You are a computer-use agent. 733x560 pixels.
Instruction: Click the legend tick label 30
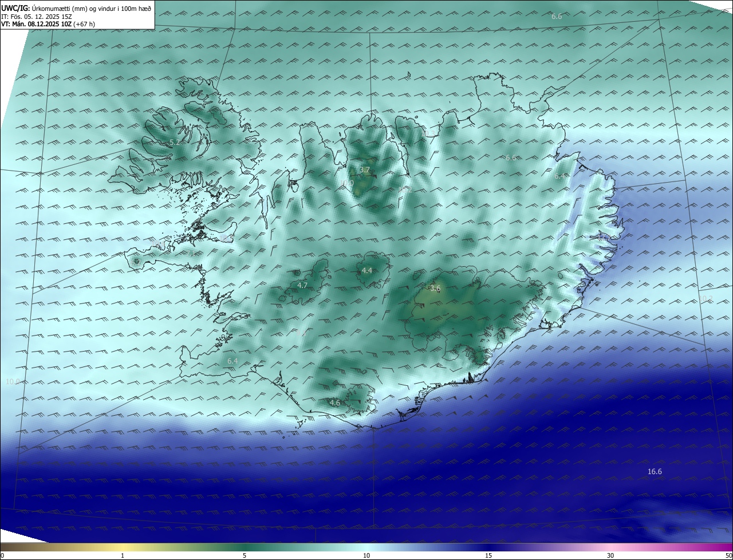(610, 555)
